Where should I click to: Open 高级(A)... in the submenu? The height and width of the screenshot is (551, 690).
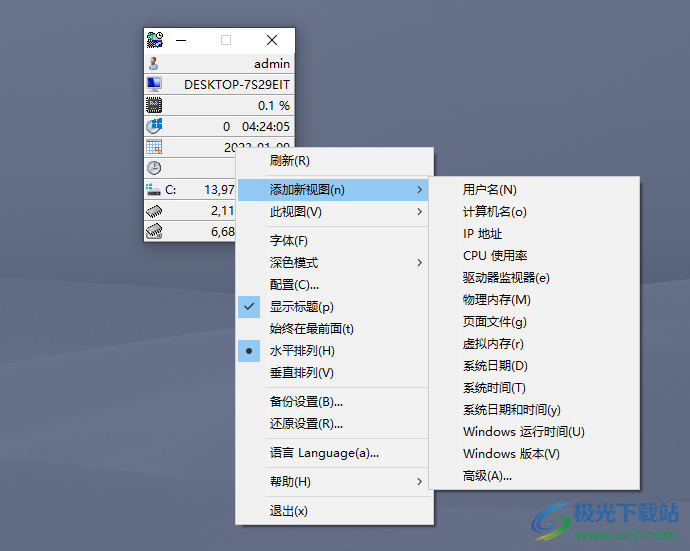coord(534,476)
